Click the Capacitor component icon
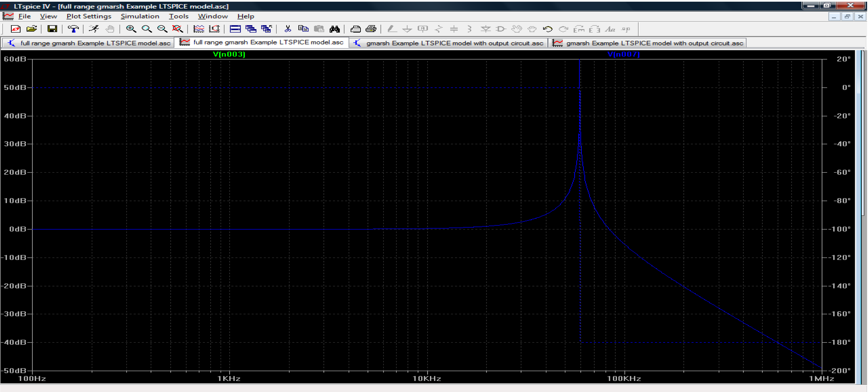The width and height of the screenshot is (868, 392). [454, 29]
